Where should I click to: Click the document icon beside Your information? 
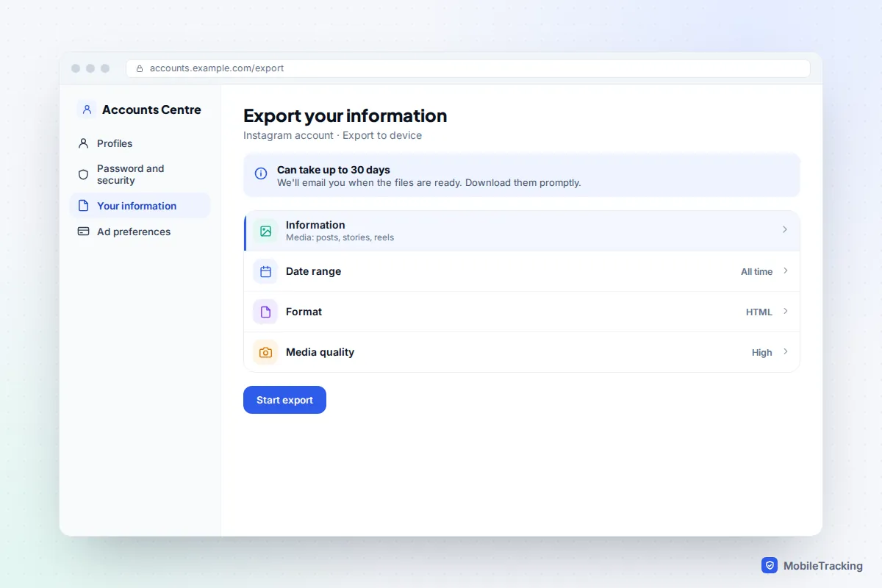[x=83, y=206]
